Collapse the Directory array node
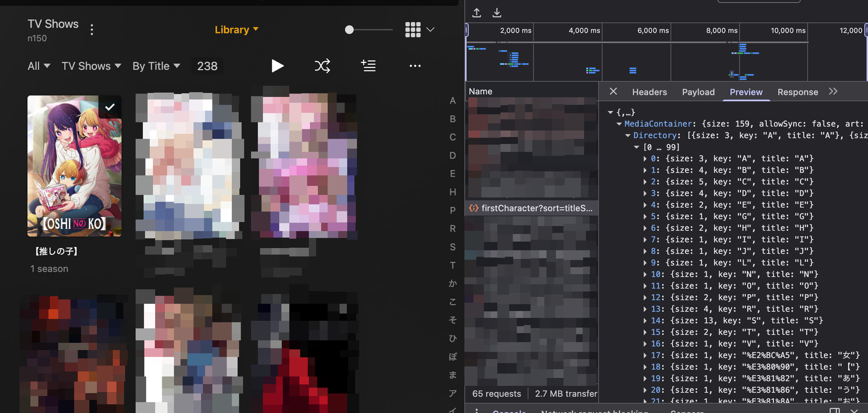868x413 pixels. coord(628,136)
